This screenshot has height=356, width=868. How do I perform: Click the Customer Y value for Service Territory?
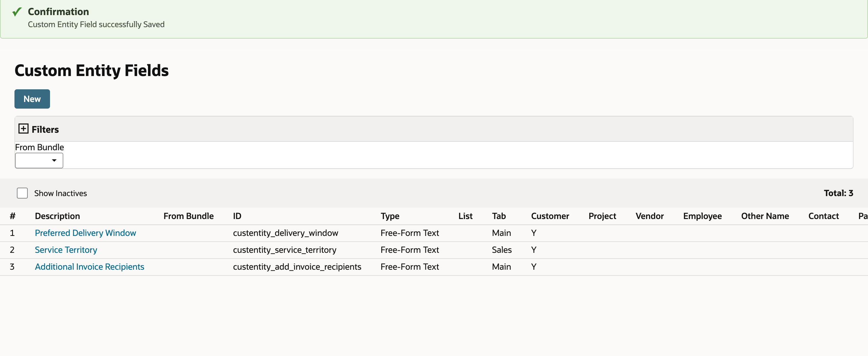coord(533,250)
